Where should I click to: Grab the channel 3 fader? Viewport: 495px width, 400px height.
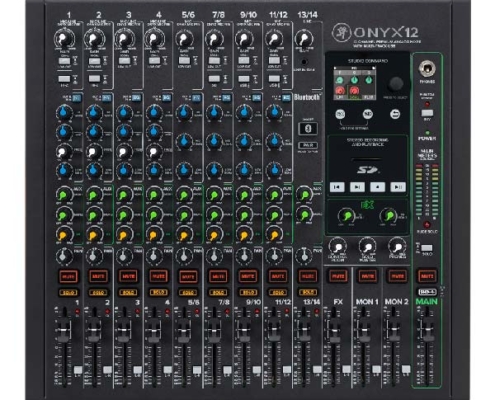(123, 330)
